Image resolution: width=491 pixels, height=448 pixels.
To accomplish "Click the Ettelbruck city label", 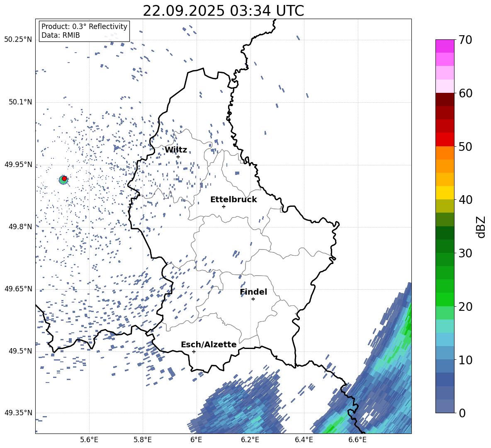I will pyautogui.click(x=233, y=200).
